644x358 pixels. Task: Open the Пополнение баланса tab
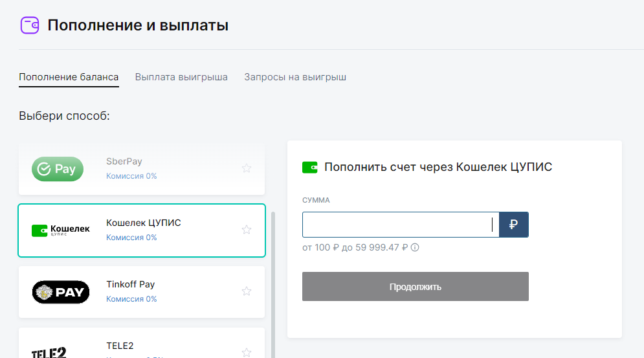click(69, 77)
